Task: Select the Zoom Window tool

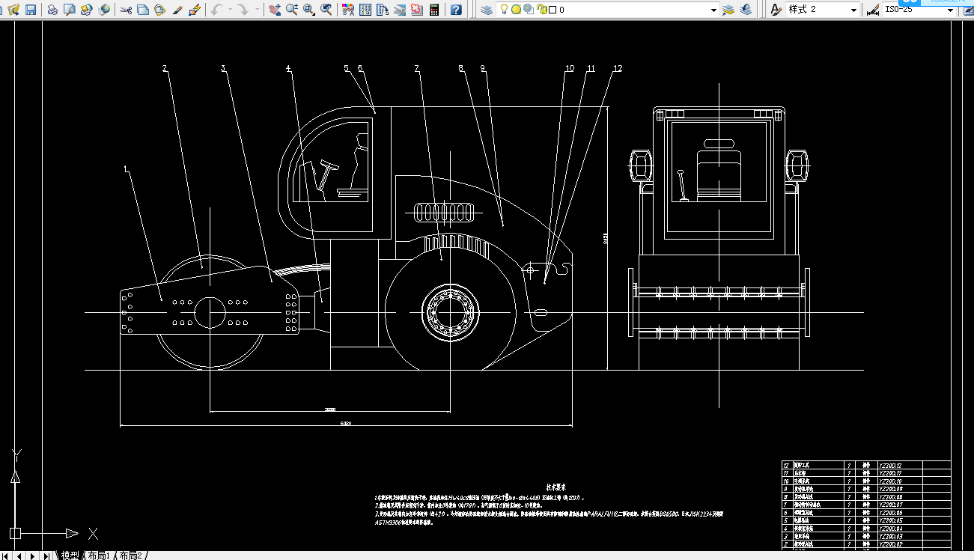Action: click(x=309, y=10)
